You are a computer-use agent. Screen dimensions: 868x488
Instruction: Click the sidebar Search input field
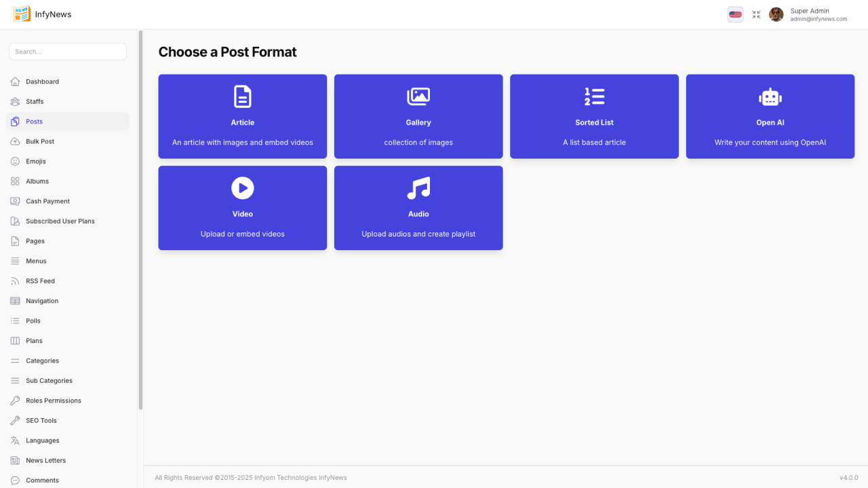click(68, 52)
